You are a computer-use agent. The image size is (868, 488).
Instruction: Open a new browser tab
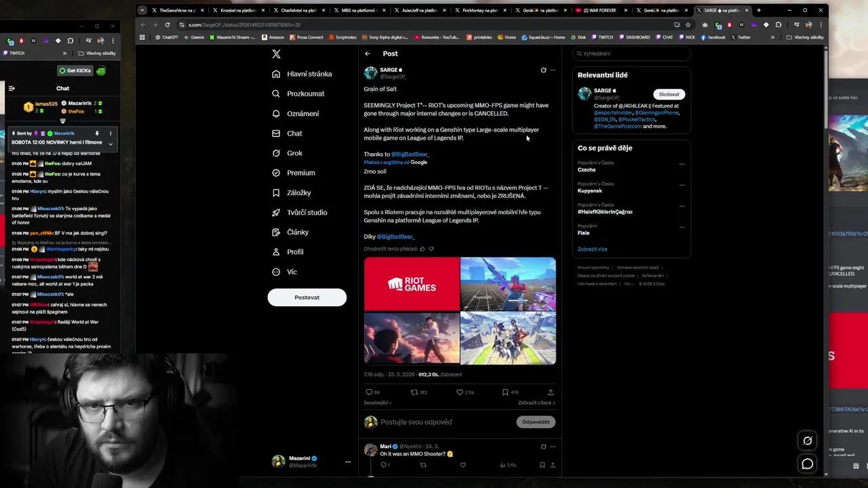point(759,10)
